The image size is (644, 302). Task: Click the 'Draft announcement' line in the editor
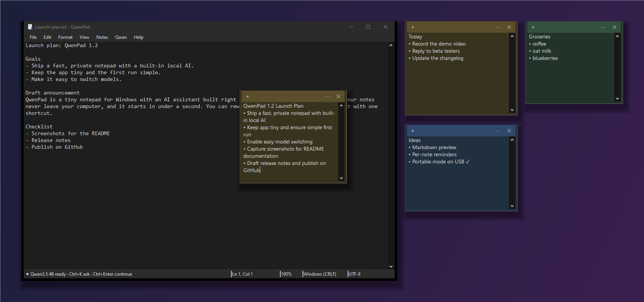coord(53,93)
